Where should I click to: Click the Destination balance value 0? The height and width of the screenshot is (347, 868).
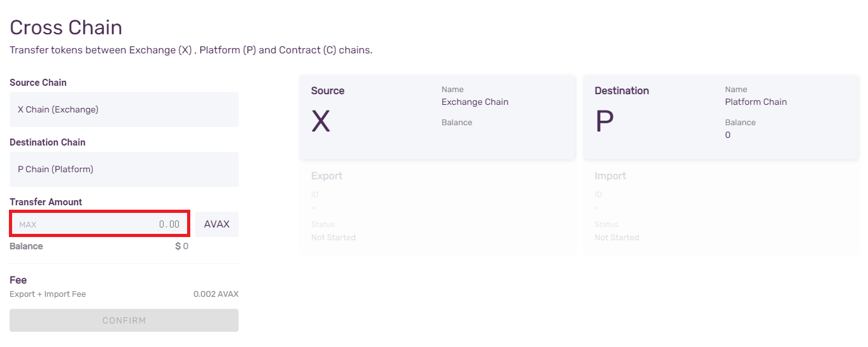tap(728, 135)
